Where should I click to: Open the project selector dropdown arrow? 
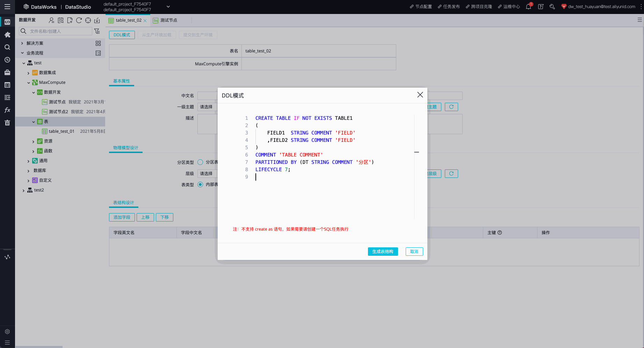tap(168, 7)
